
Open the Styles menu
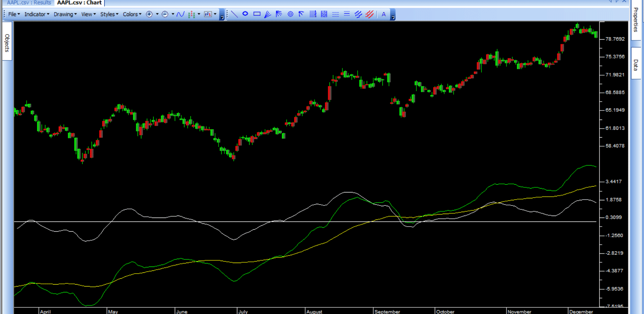109,14
